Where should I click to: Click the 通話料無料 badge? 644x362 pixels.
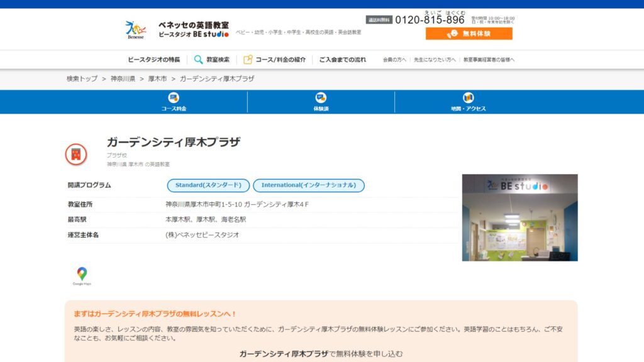click(379, 19)
